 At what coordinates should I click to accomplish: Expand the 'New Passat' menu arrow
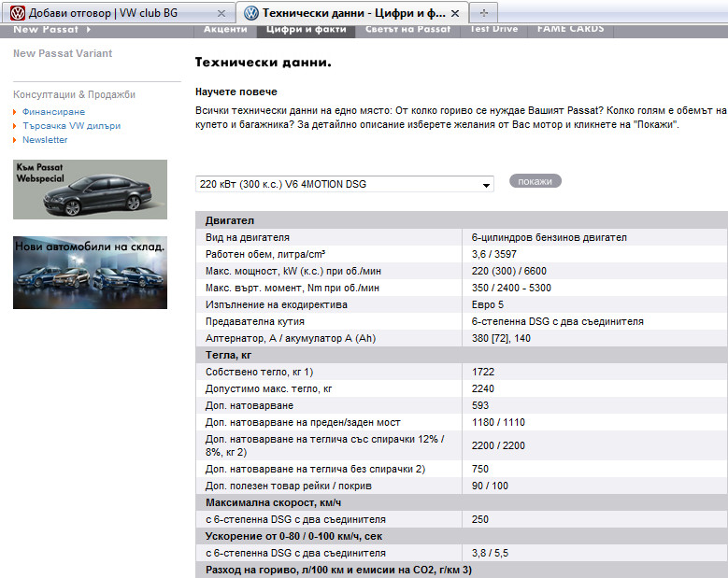[x=88, y=30]
